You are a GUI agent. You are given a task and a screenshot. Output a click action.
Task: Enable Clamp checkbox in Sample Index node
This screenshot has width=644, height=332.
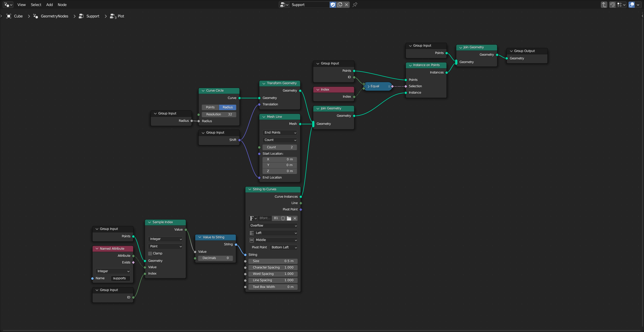(150, 253)
